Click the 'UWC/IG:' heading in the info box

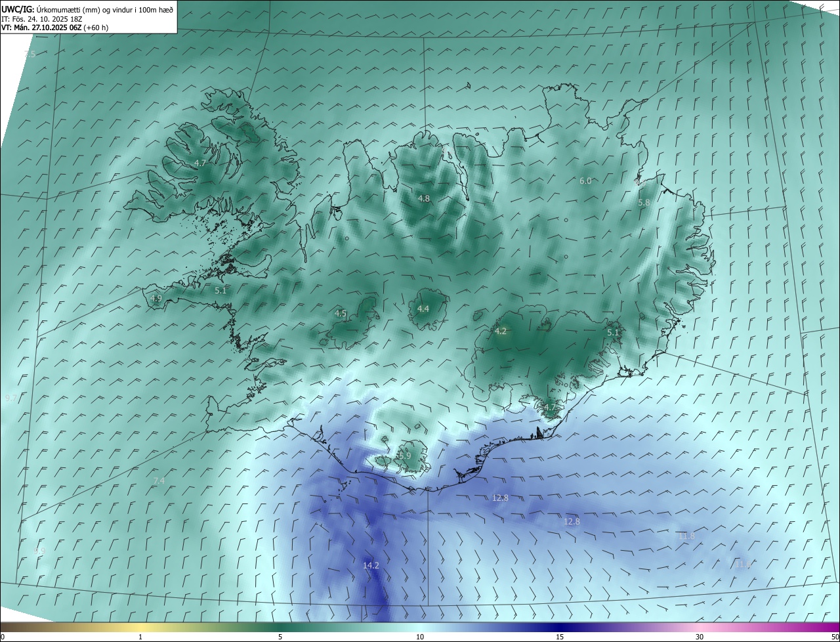tap(18, 9)
